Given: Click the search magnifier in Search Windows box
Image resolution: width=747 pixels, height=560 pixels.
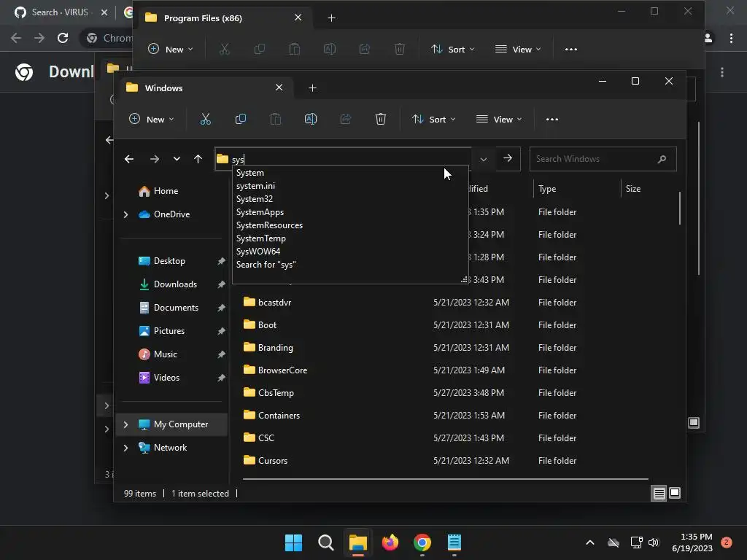Looking at the screenshot, I should (662, 159).
